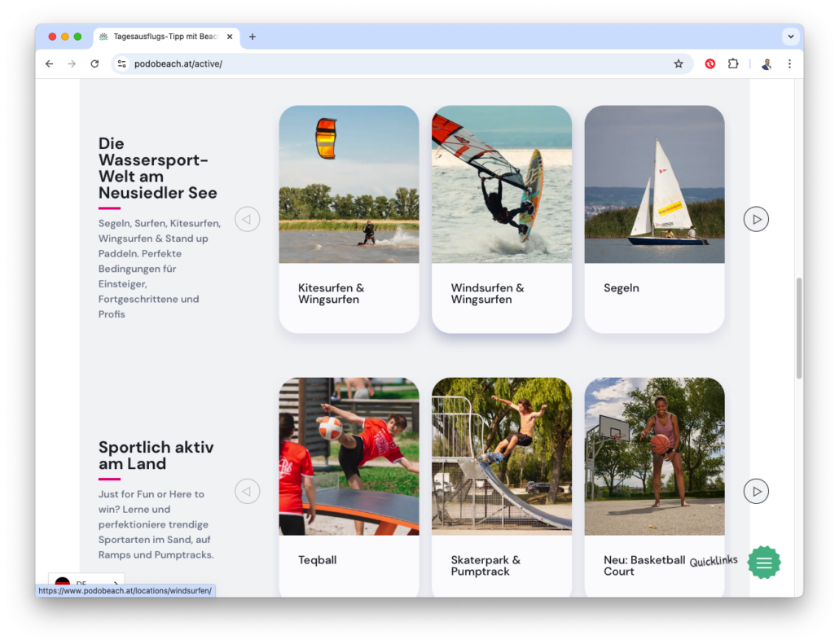This screenshot has width=839, height=644.
Task: Advance the Sportlich aktiv carousel forward
Action: click(x=756, y=491)
